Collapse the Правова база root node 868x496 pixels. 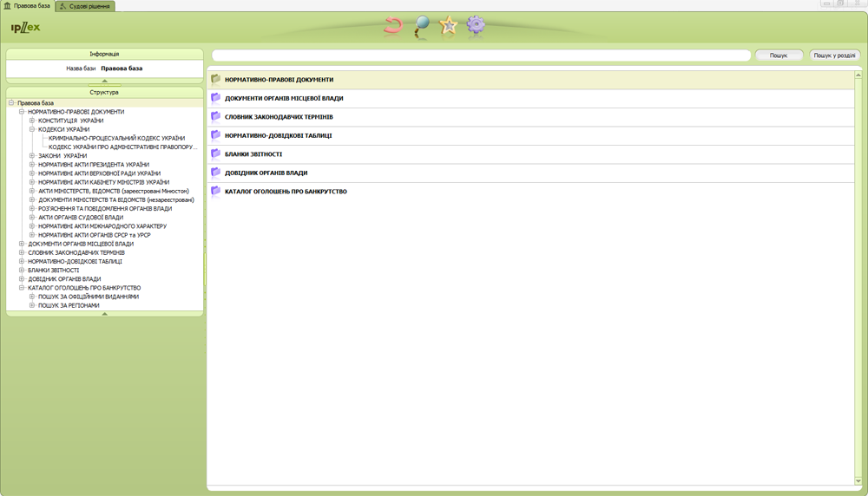[11, 103]
